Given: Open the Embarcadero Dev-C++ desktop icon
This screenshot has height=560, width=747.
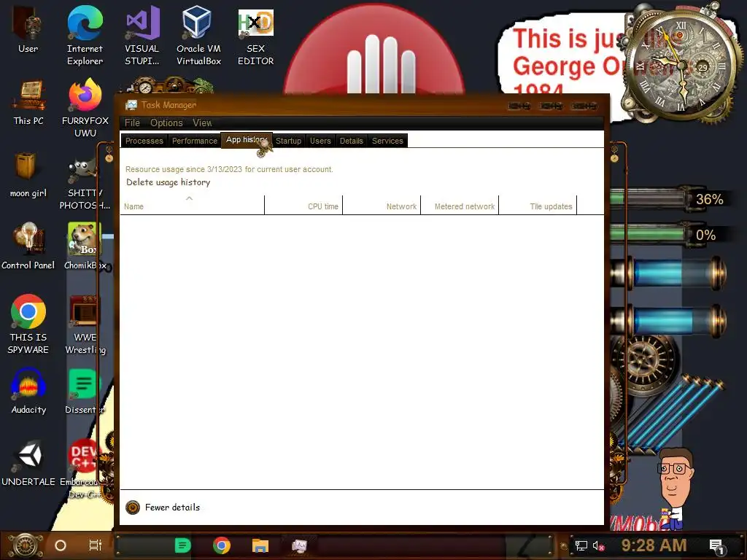Looking at the screenshot, I should pos(84,470).
